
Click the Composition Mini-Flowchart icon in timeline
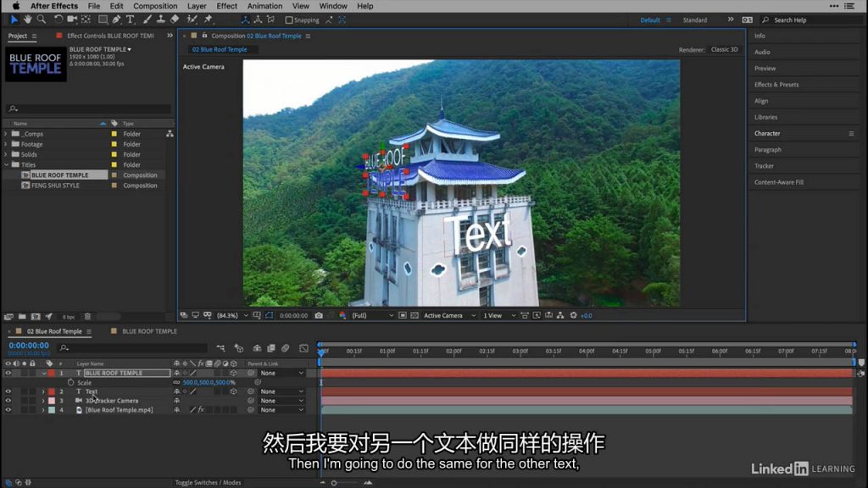point(220,348)
